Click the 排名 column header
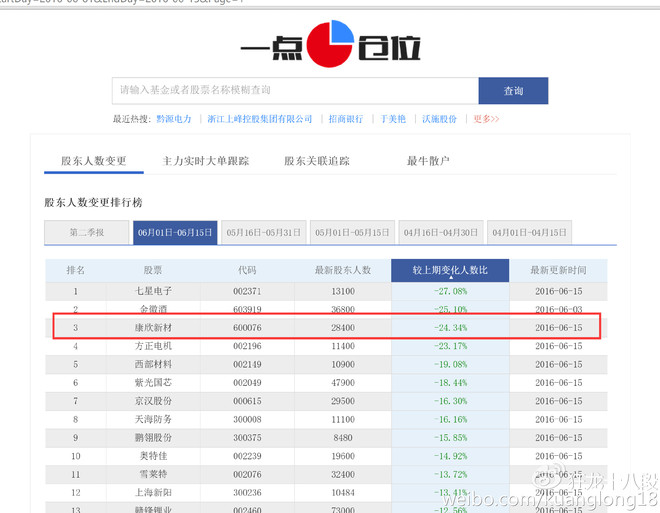Screen dimensions: 660x513 pyautogui.click(x=76, y=271)
